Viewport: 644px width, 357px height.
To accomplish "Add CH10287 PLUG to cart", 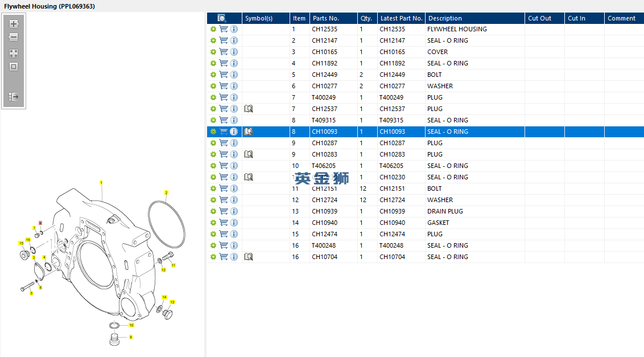I will (x=224, y=143).
